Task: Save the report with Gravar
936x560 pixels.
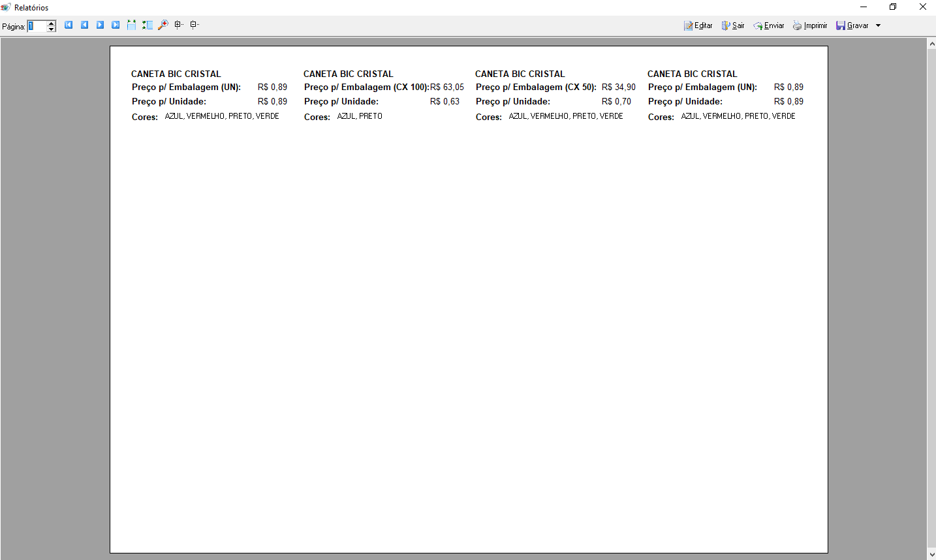Action: pos(852,25)
